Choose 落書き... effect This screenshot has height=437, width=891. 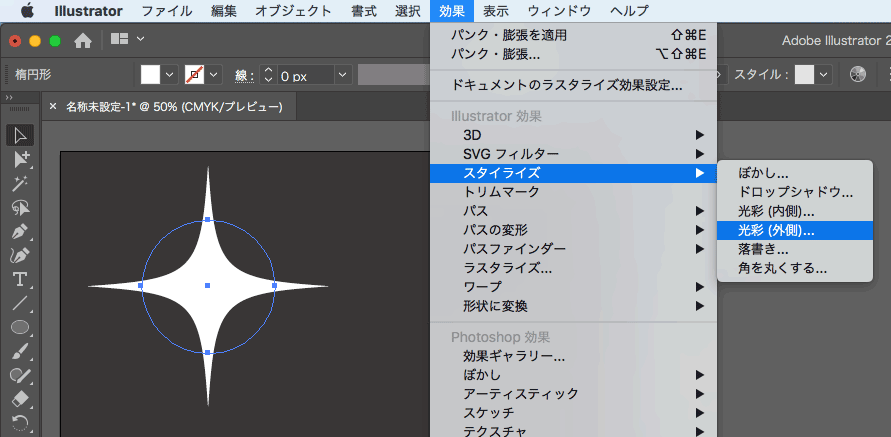[x=794, y=249]
